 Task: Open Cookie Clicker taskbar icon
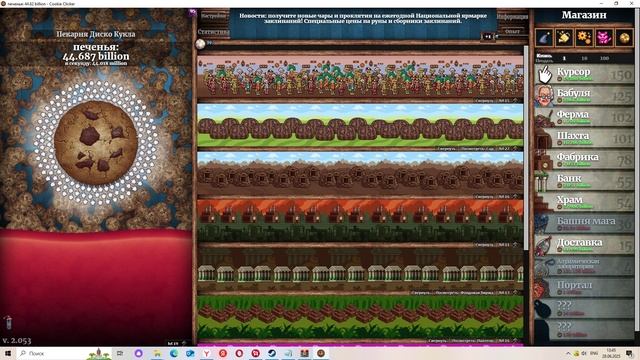tap(321, 353)
